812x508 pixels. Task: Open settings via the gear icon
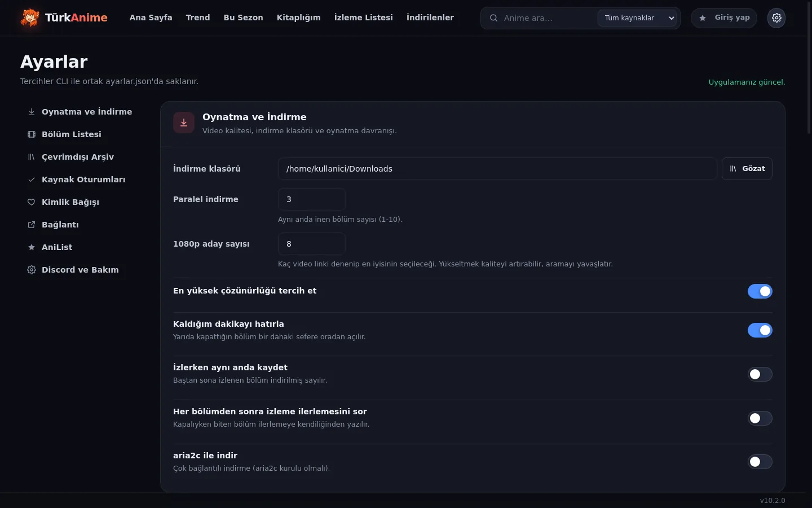(776, 18)
